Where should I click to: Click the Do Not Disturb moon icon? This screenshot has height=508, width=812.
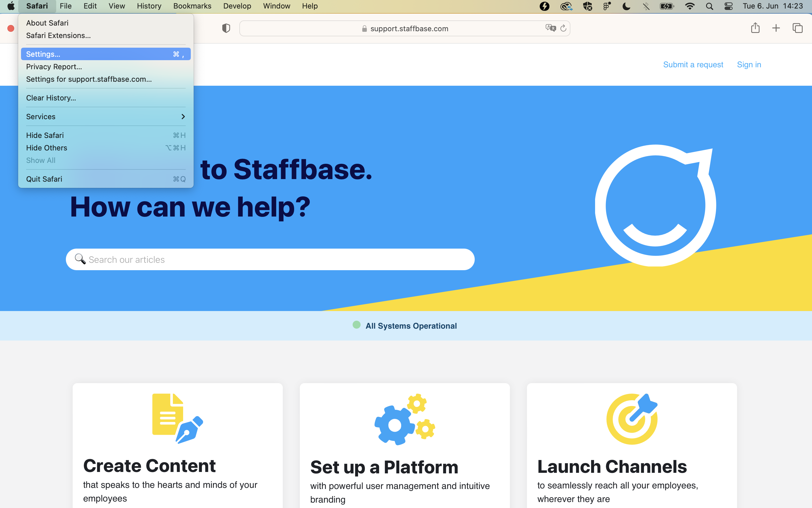pos(626,6)
